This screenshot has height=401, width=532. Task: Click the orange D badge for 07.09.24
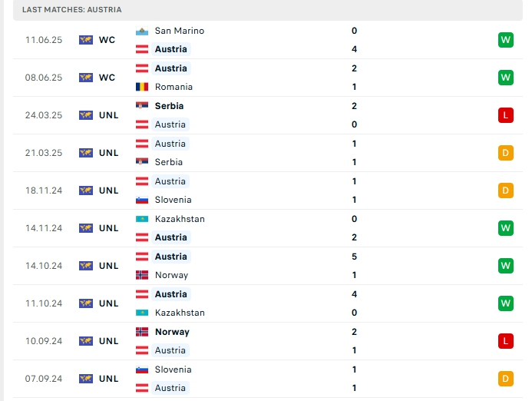pos(506,379)
